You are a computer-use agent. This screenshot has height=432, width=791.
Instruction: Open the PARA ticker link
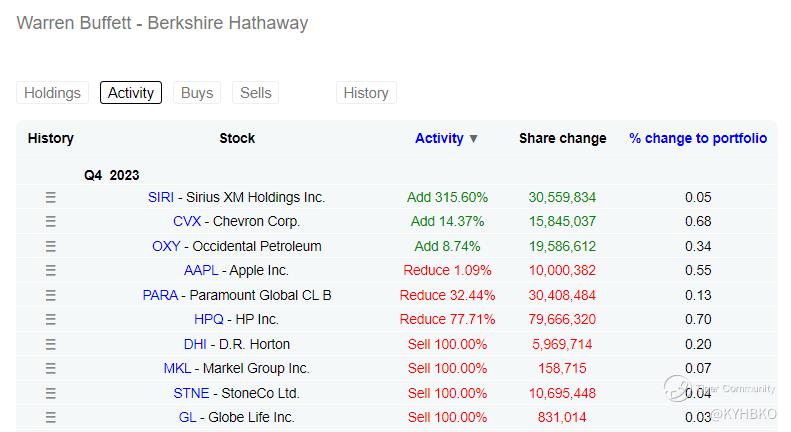point(160,295)
